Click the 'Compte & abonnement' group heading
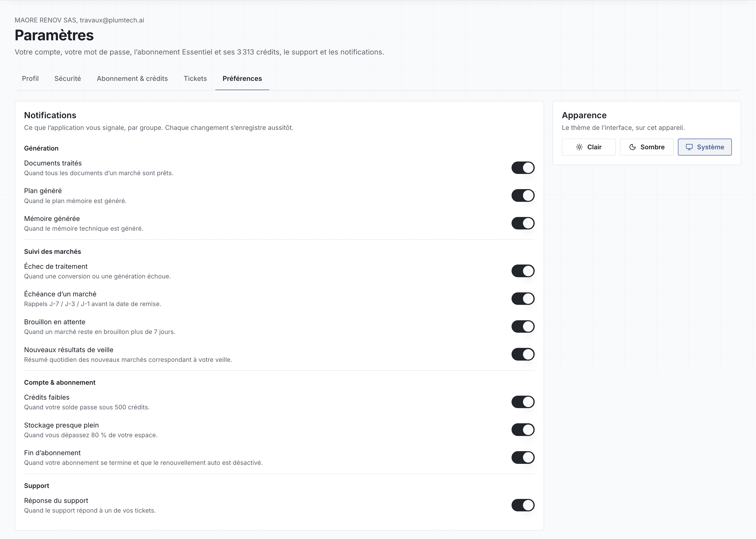The height and width of the screenshot is (539, 756). [x=60, y=382]
